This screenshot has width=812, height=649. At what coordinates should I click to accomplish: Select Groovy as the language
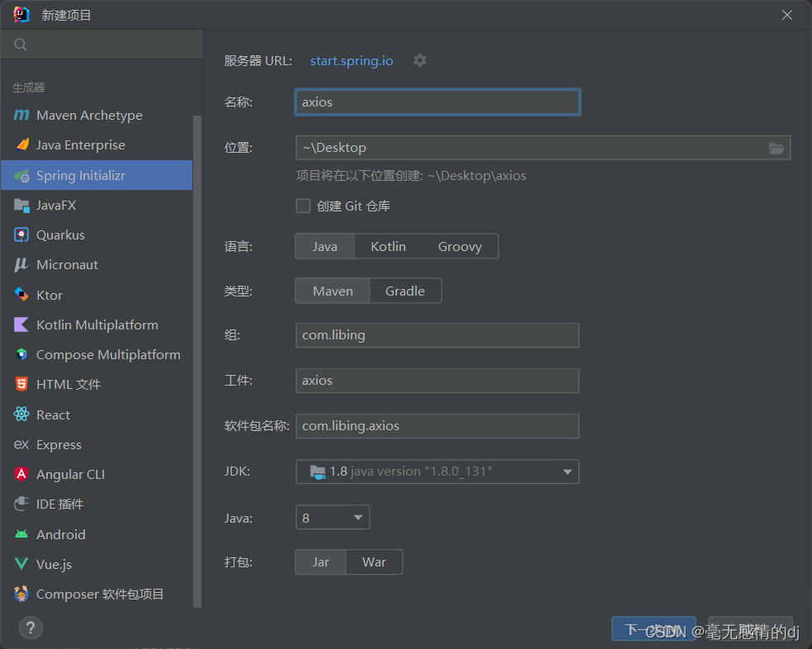pyautogui.click(x=460, y=246)
